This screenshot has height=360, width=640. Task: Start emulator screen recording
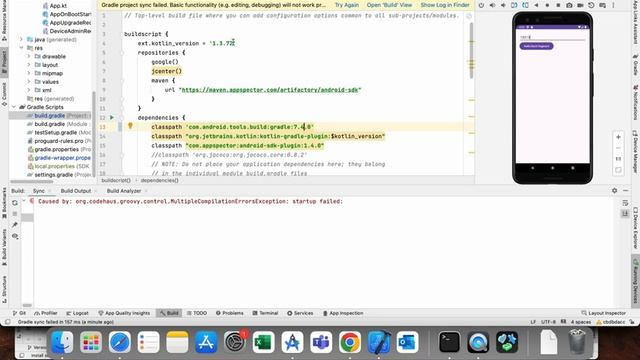coord(580,5)
